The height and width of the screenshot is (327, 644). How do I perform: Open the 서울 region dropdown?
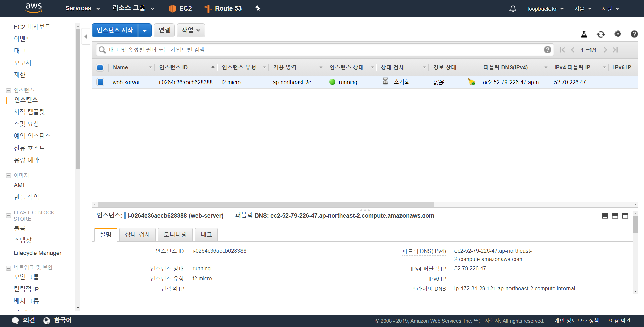click(x=583, y=9)
